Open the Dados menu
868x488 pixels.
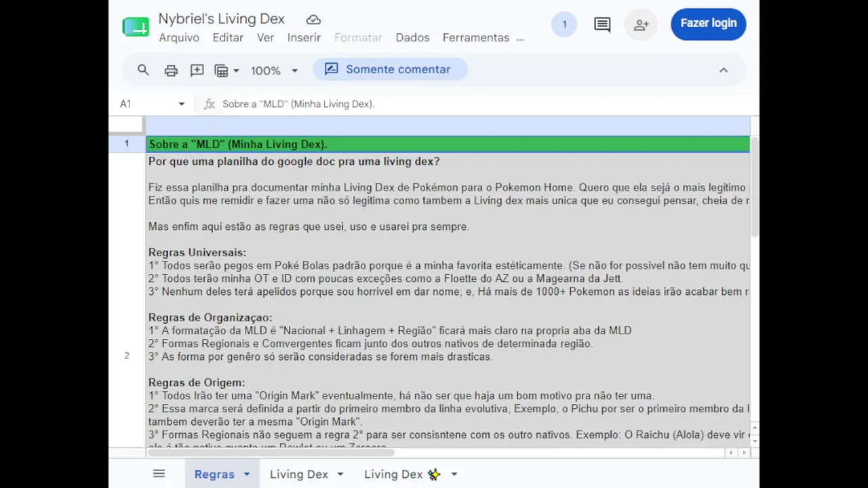pyautogui.click(x=412, y=38)
